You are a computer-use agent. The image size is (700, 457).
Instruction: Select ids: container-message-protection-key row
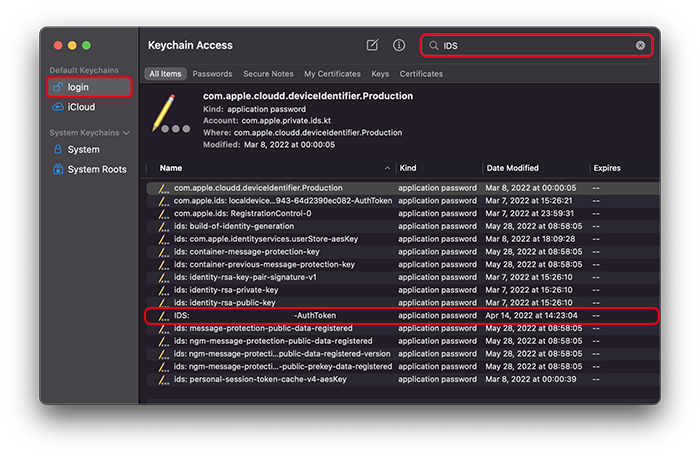tap(403, 252)
